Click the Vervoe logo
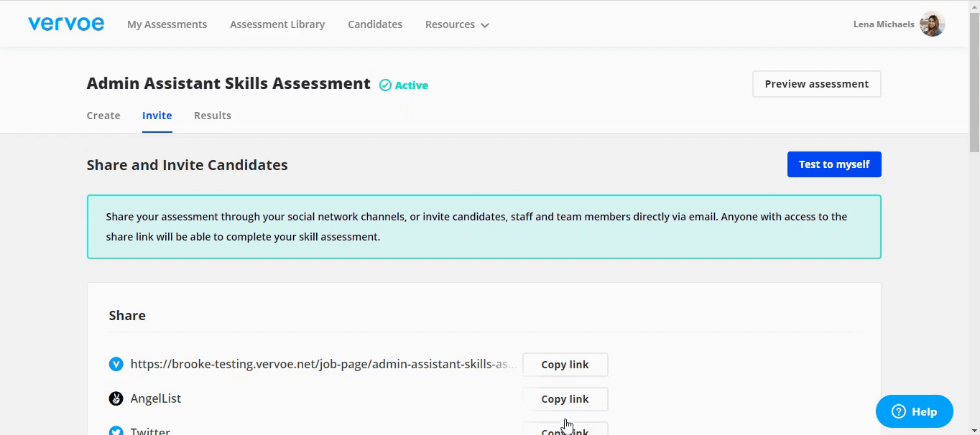980x435 pixels. point(66,24)
